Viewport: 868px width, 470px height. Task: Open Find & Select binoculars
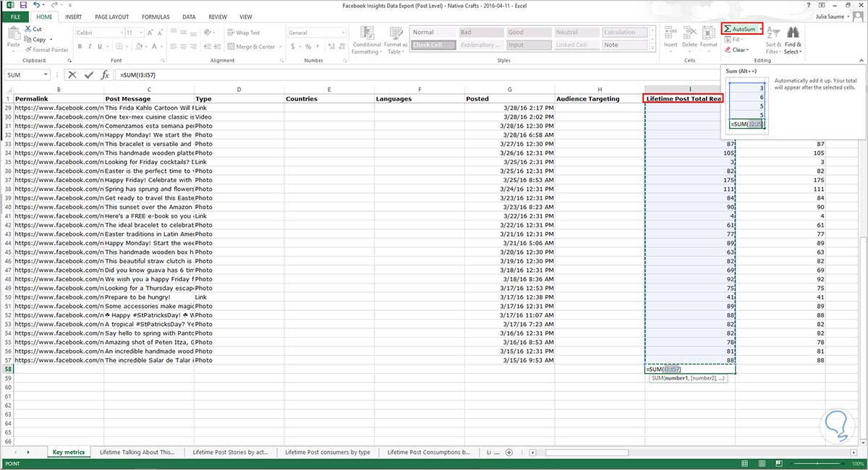click(793, 40)
